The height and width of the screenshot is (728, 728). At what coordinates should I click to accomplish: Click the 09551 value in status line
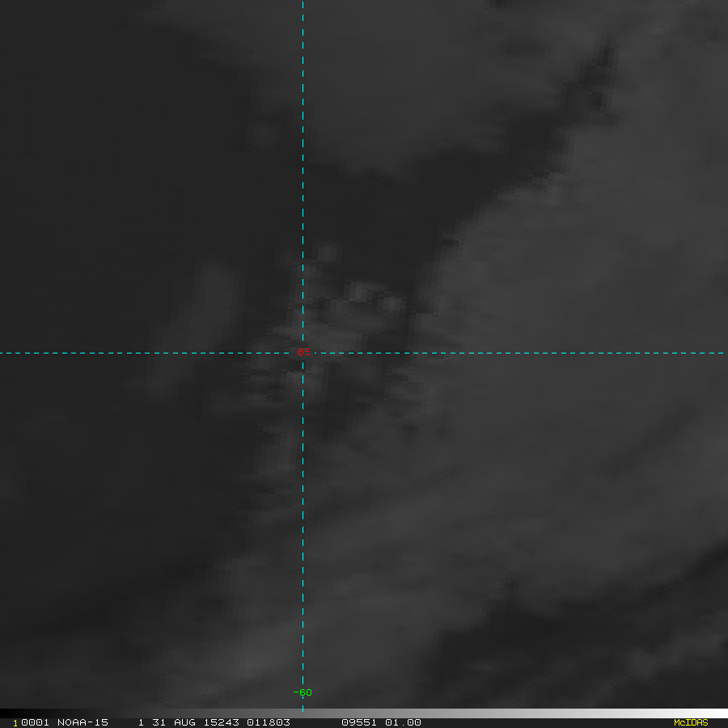click(358, 722)
